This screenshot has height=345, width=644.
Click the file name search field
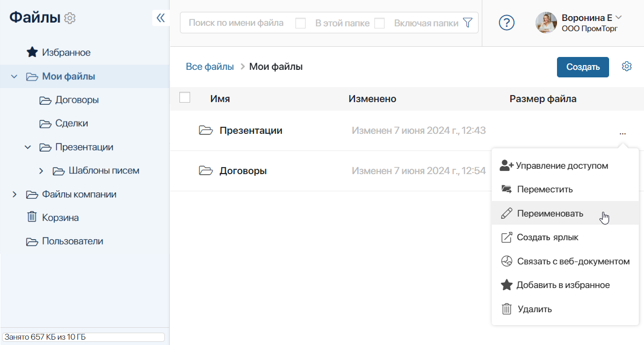[x=237, y=23]
